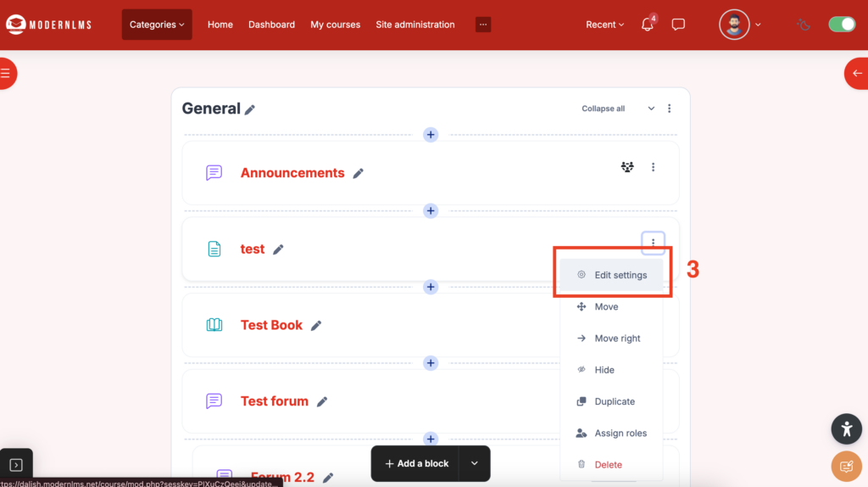Hide the test activity from menu
The image size is (868, 487).
pyautogui.click(x=604, y=370)
